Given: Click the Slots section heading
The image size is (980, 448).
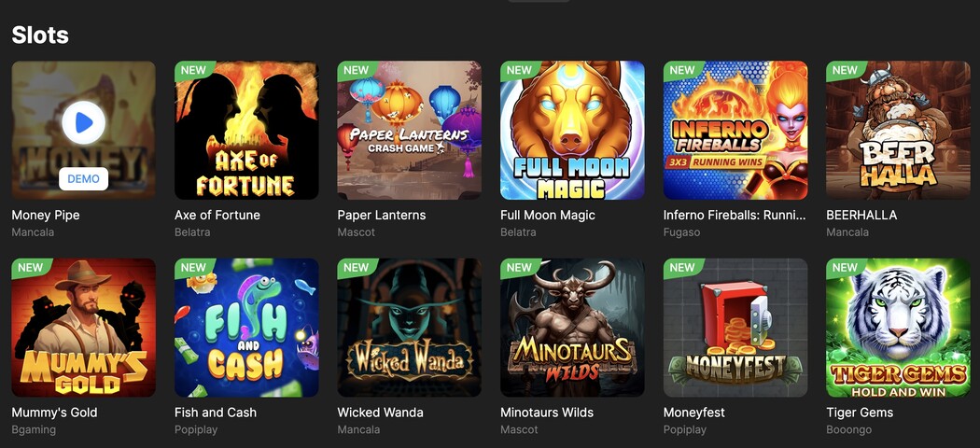Looking at the screenshot, I should coord(40,35).
